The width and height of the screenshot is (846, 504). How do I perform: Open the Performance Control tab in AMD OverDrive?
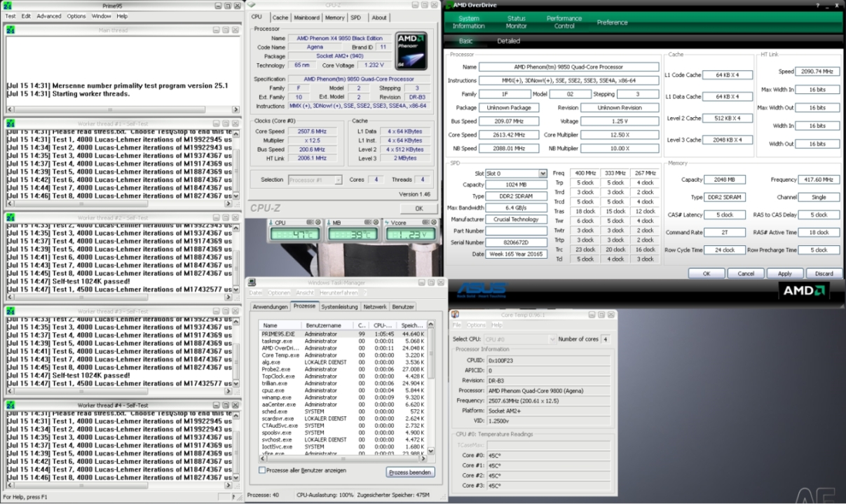[564, 22]
